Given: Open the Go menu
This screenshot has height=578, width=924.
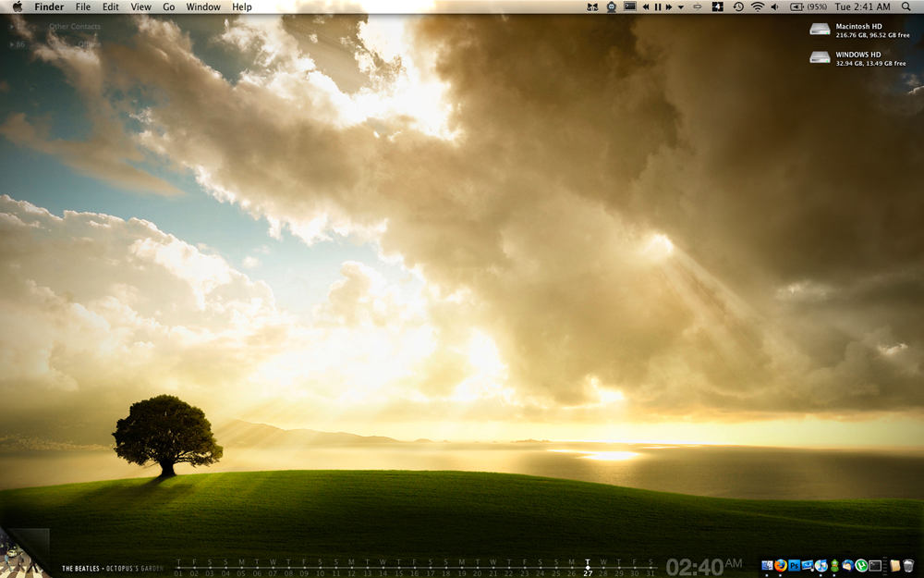Looking at the screenshot, I should pyautogui.click(x=168, y=7).
